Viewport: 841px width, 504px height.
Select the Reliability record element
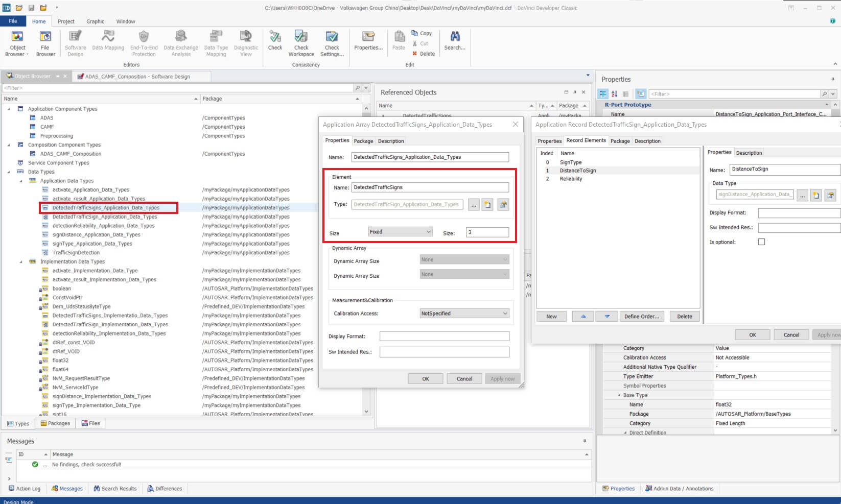tap(571, 179)
